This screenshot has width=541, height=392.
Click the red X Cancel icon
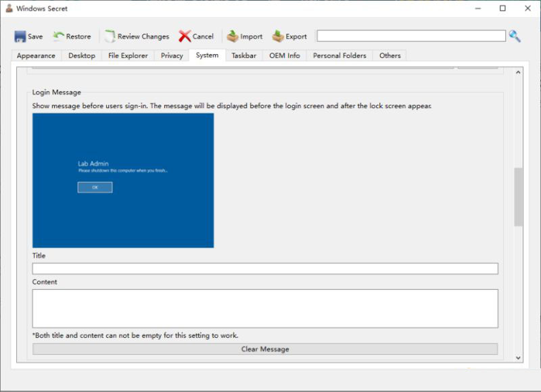pyautogui.click(x=185, y=36)
